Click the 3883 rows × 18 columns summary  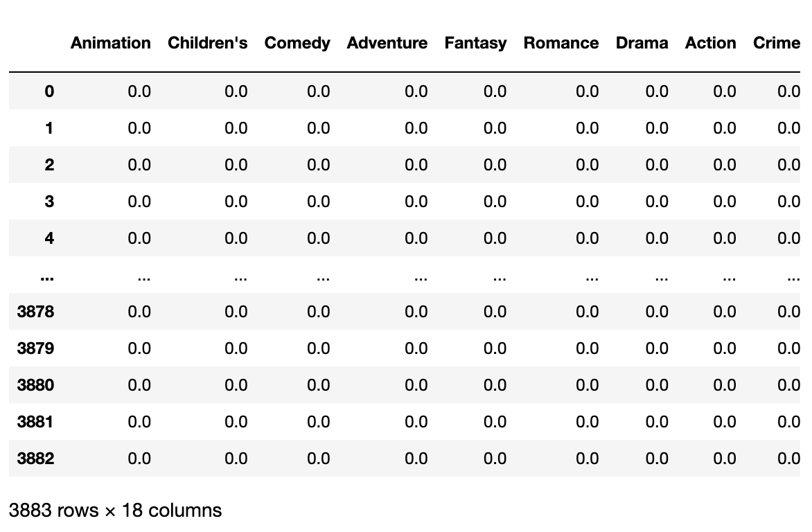tap(116, 511)
